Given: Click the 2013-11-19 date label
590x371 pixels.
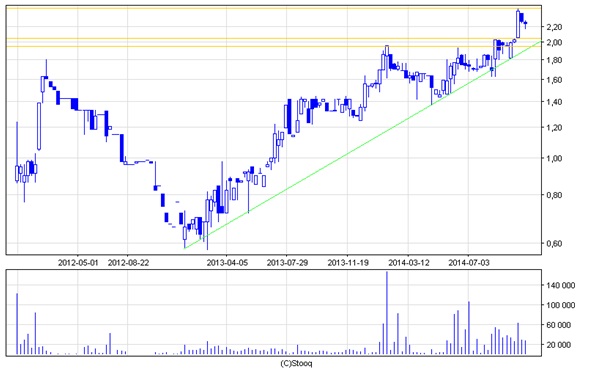Looking at the screenshot, I should pos(348,263).
